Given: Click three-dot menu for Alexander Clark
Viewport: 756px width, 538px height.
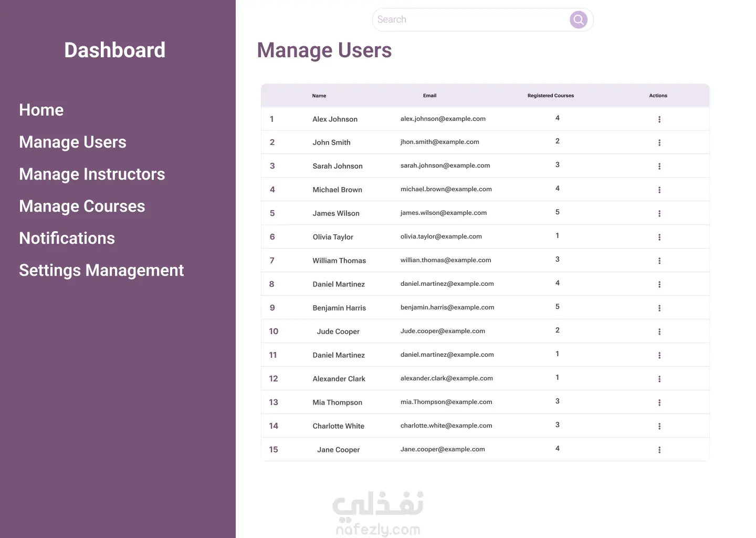Looking at the screenshot, I should pyautogui.click(x=659, y=379).
